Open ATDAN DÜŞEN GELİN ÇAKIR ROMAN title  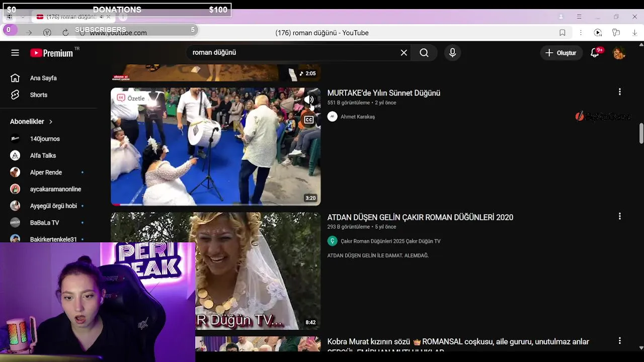point(420,217)
